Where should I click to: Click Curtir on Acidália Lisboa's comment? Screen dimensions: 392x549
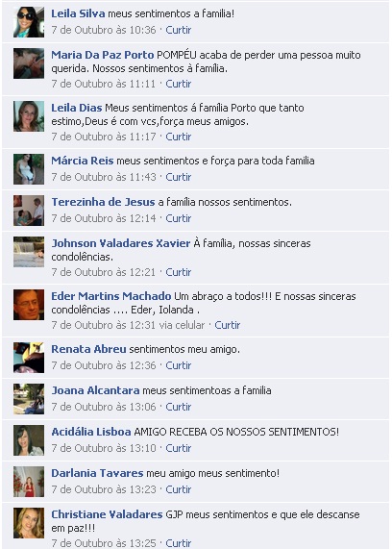pos(179,448)
